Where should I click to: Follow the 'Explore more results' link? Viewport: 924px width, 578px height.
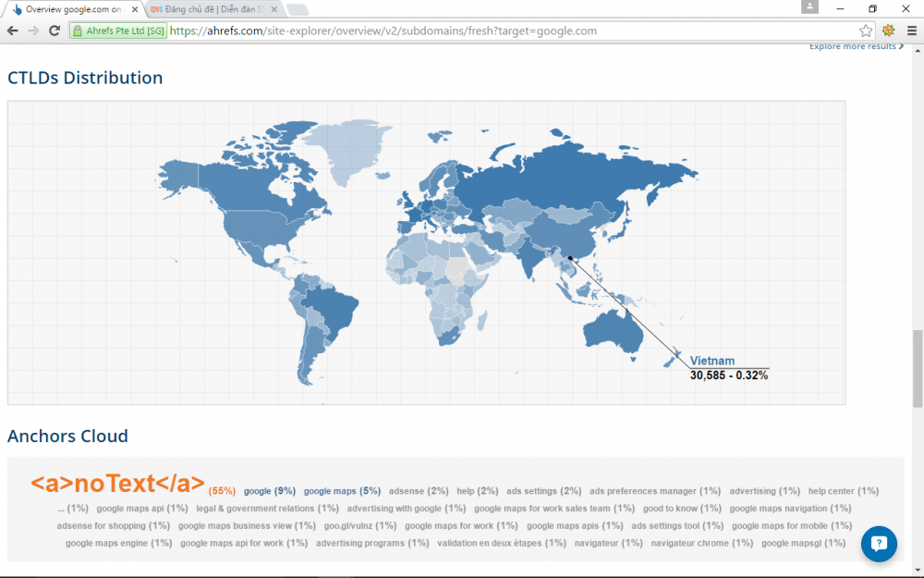[857, 46]
